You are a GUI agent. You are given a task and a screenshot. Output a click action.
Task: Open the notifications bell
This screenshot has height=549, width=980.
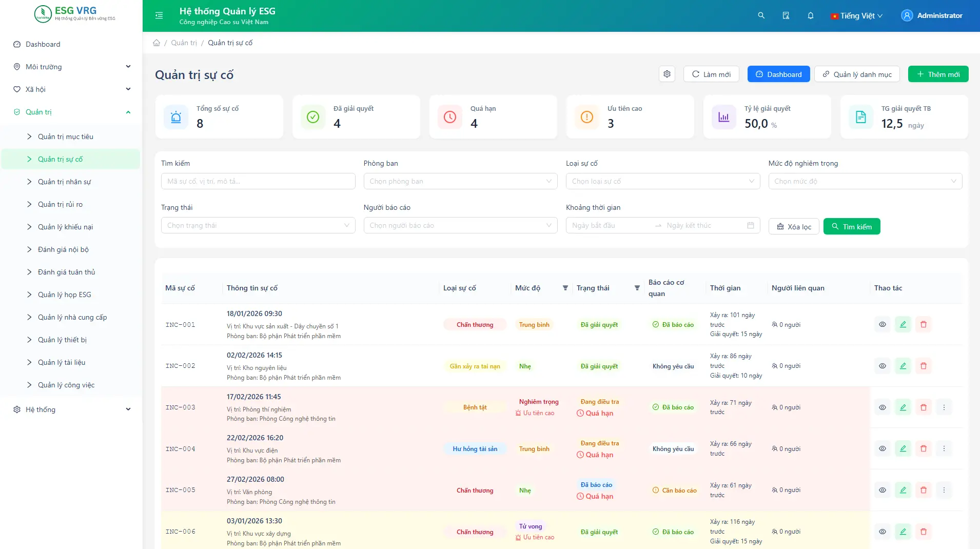pos(811,15)
